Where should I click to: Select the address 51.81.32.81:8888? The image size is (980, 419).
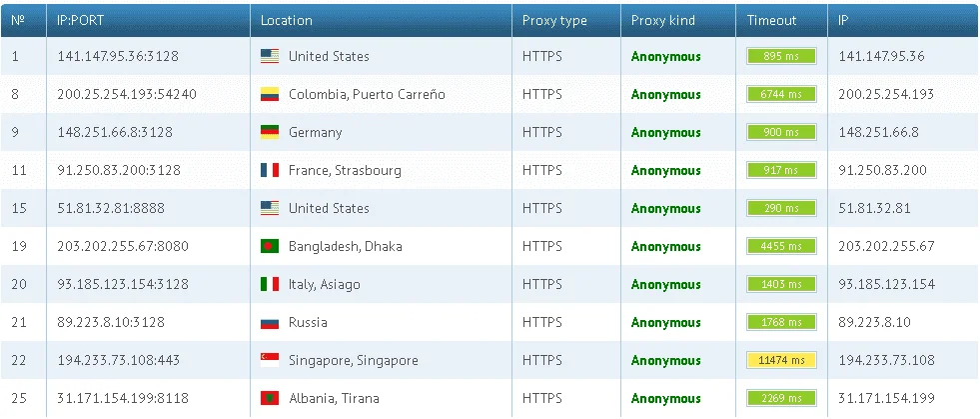click(x=111, y=208)
